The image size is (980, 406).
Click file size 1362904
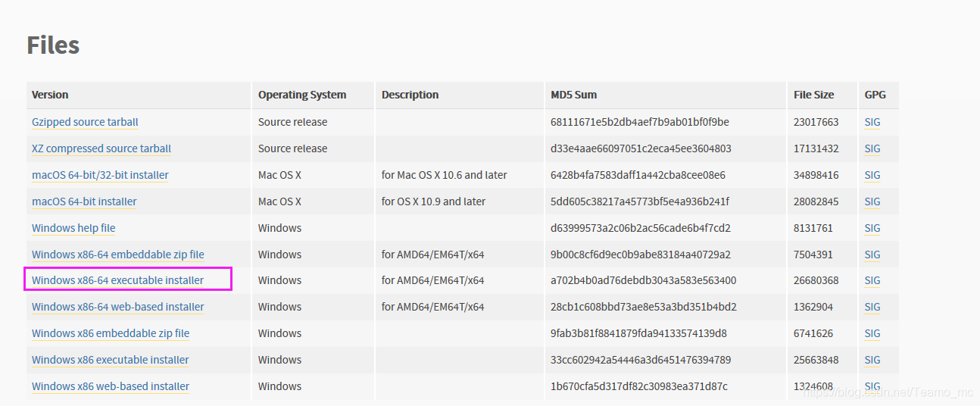813,307
